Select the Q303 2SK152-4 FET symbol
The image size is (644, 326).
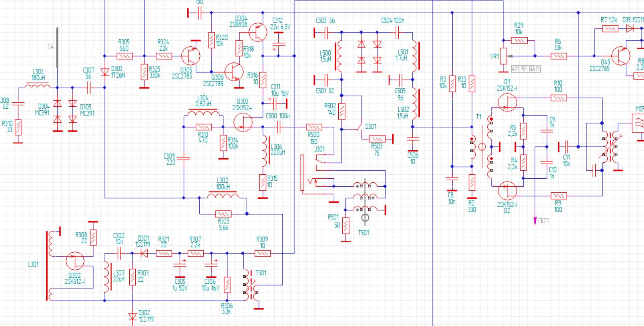coord(243,122)
